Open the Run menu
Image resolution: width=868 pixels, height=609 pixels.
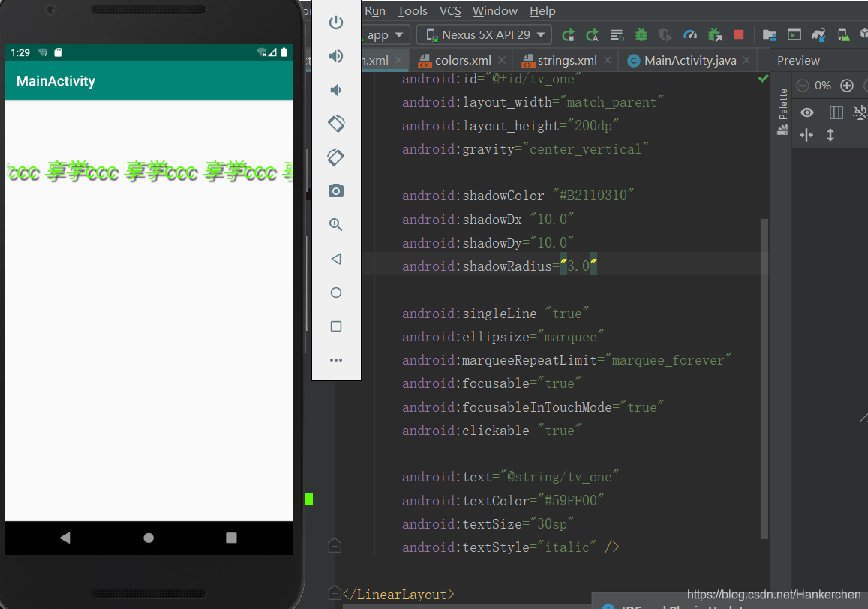375,11
